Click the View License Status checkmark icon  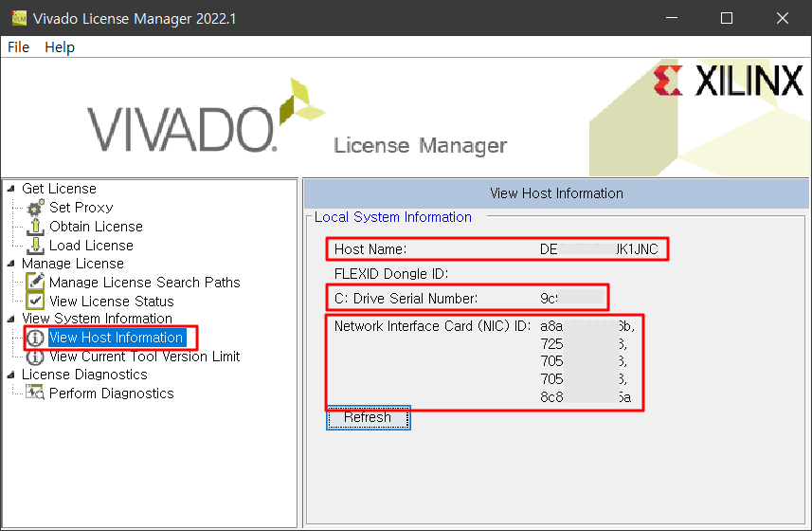35,301
